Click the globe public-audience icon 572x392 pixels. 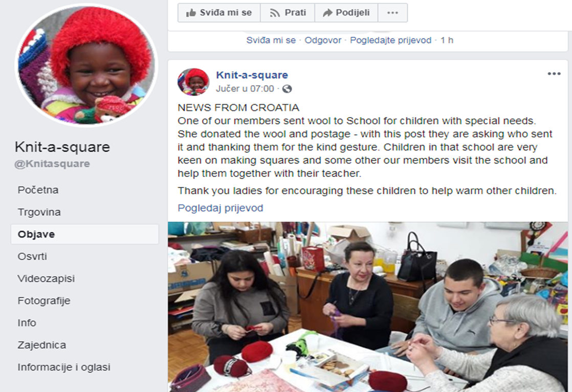(x=287, y=89)
